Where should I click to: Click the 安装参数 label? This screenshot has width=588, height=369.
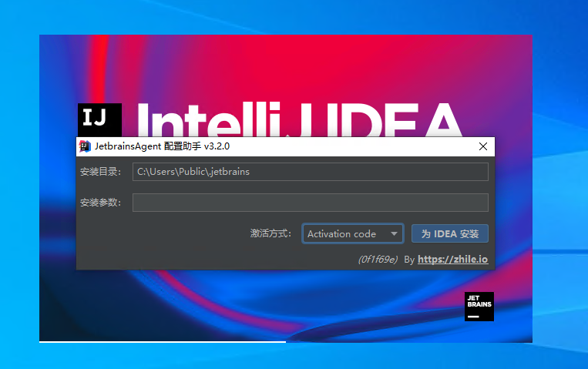coord(100,203)
